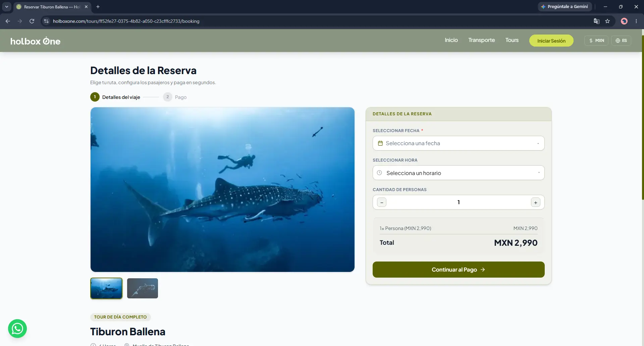Bookmark this page with the star icon
The width and height of the screenshot is (644, 346).
coord(607,21)
